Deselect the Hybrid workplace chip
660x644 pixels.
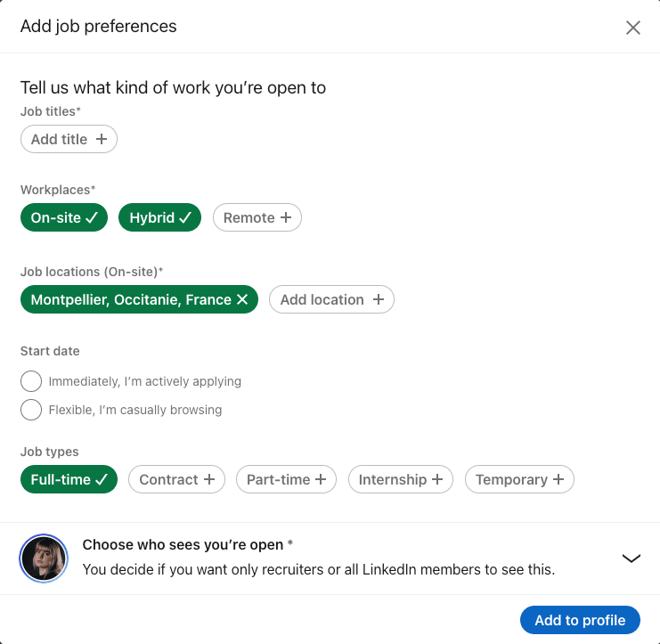click(159, 217)
